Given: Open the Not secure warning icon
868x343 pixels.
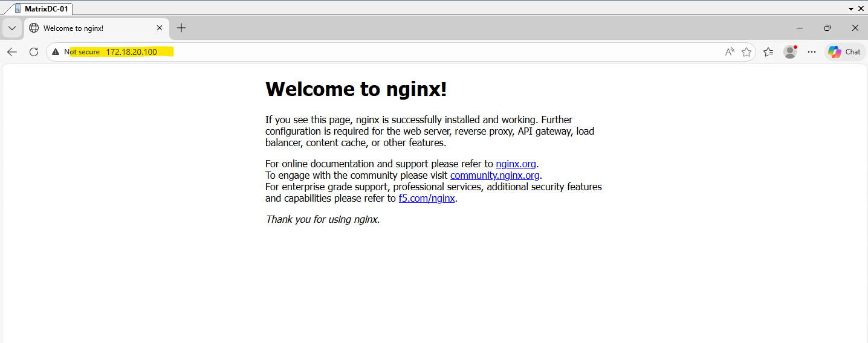Looking at the screenshot, I should coord(56,52).
